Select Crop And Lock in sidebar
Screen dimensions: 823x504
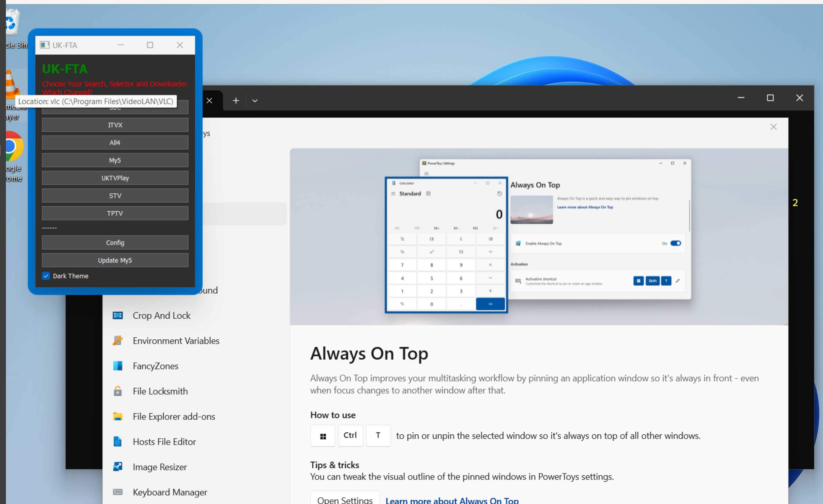161,315
